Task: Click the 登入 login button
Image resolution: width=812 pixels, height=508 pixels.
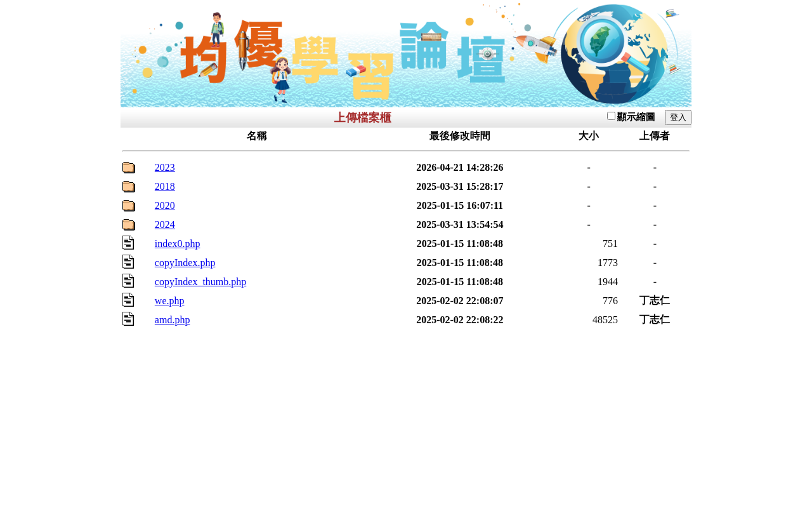Action: pyautogui.click(x=678, y=117)
